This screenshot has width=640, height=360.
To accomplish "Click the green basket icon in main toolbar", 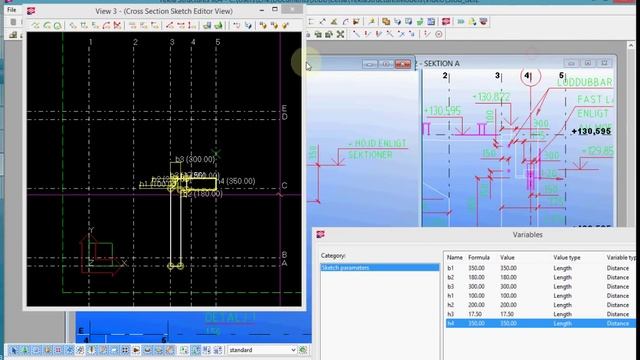I will pyautogui.click(x=420, y=22).
